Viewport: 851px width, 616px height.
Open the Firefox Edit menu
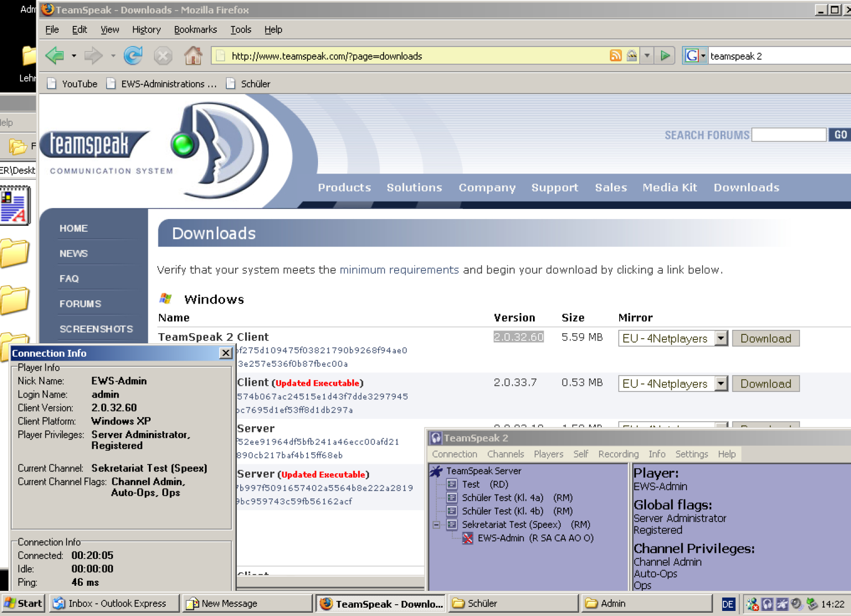pyautogui.click(x=80, y=30)
